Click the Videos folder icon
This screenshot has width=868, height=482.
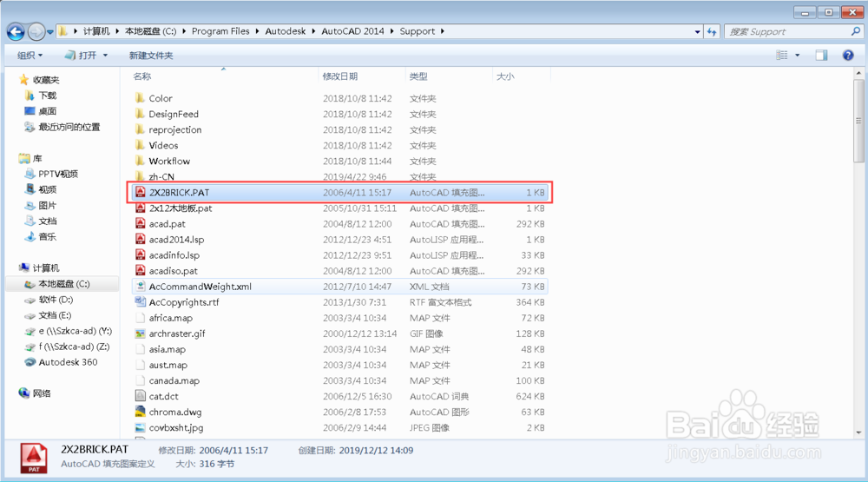point(140,145)
